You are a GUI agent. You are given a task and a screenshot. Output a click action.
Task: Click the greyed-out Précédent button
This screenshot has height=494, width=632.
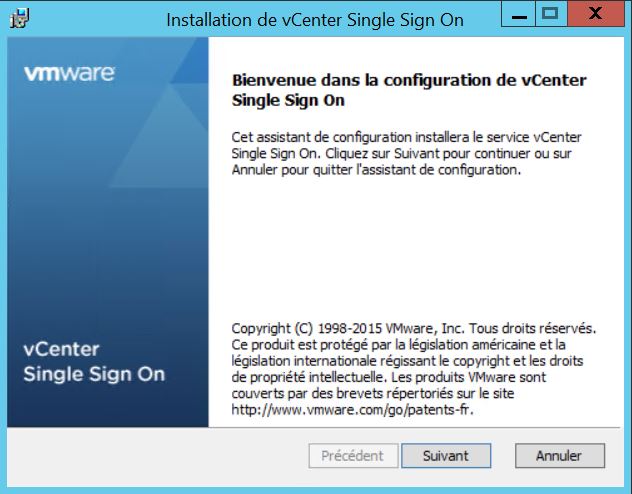click(x=352, y=456)
